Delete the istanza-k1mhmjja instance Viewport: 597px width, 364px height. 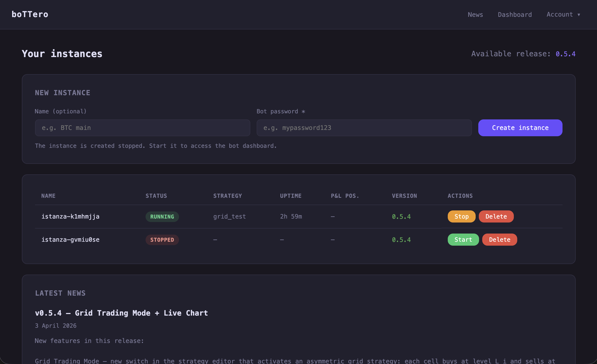[x=496, y=216]
